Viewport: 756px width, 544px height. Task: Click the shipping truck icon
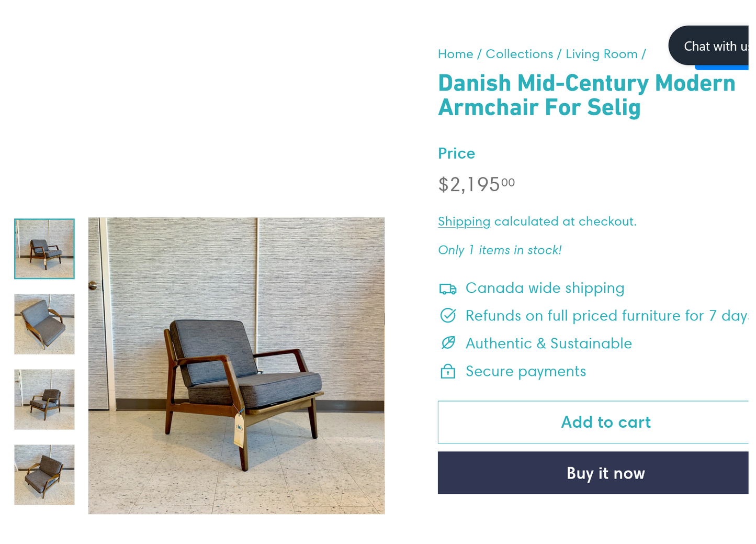[x=448, y=288]
